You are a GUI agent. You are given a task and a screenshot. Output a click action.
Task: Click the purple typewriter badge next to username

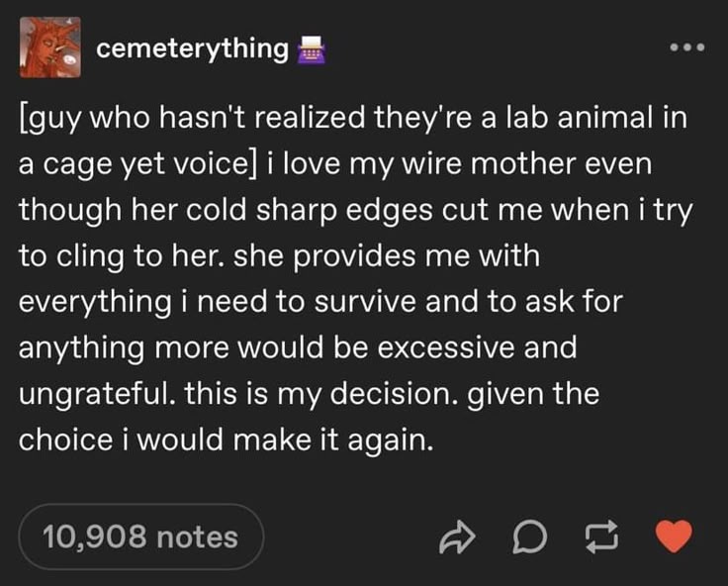pos(311,49)
